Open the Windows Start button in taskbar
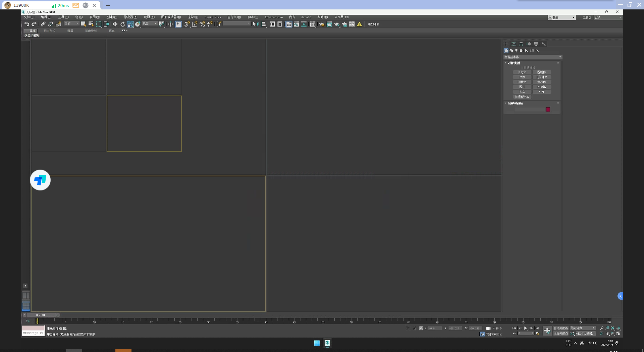644x352 pixels. 317,343
